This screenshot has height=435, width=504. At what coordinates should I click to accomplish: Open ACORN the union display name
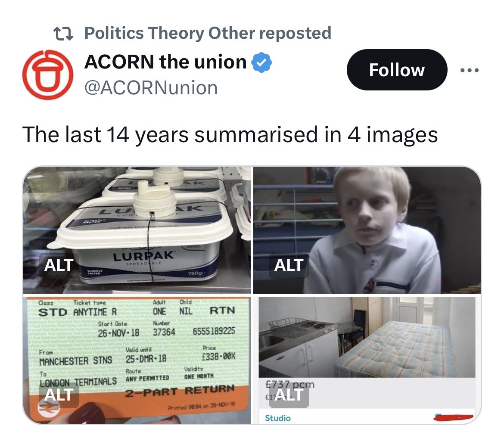165,62
